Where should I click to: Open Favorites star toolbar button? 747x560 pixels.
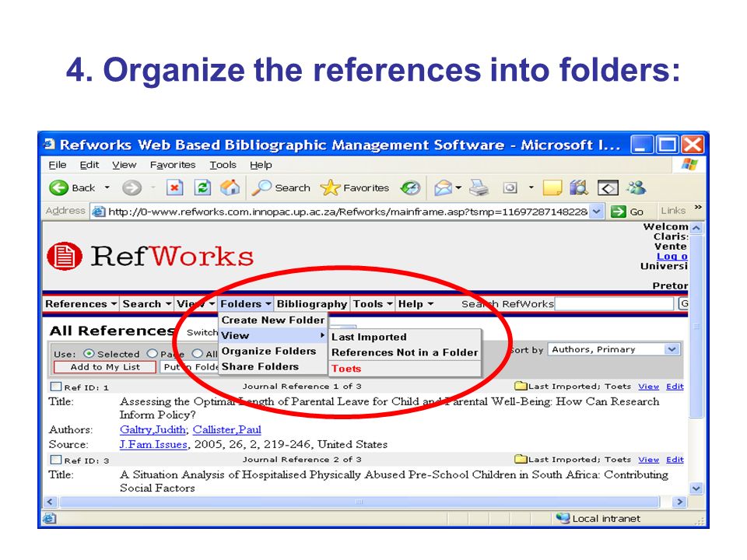point(355,187)
